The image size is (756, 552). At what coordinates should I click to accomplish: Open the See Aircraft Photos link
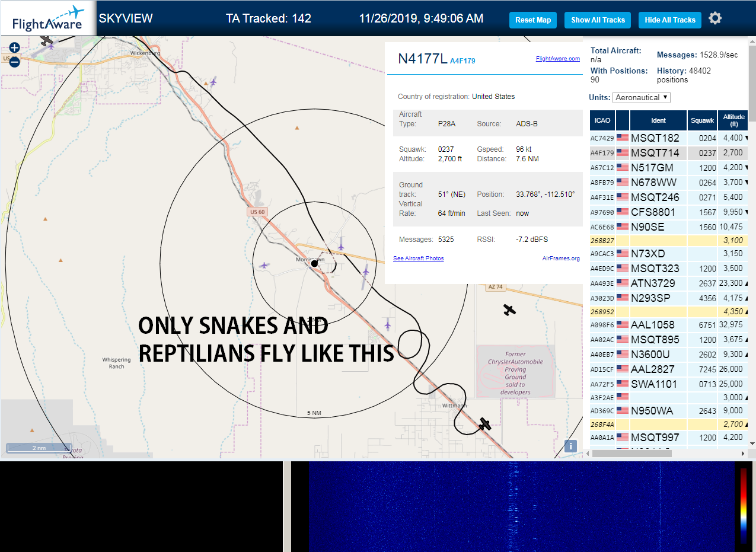coord(418,259)
